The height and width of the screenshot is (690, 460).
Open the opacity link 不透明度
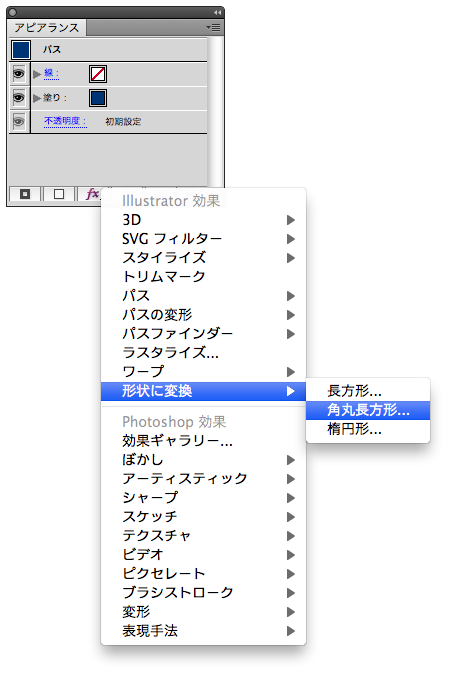tap(65, 121)
